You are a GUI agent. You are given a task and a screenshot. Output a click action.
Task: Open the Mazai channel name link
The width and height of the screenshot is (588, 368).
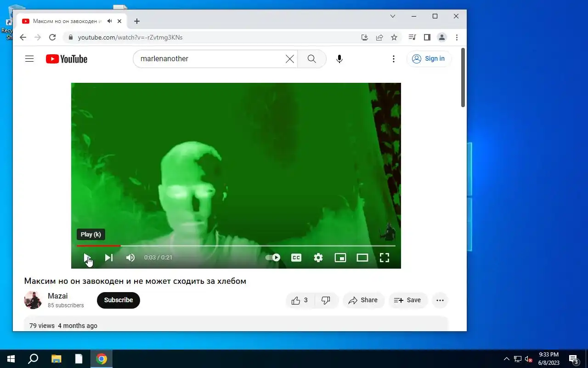pos(58,296)
